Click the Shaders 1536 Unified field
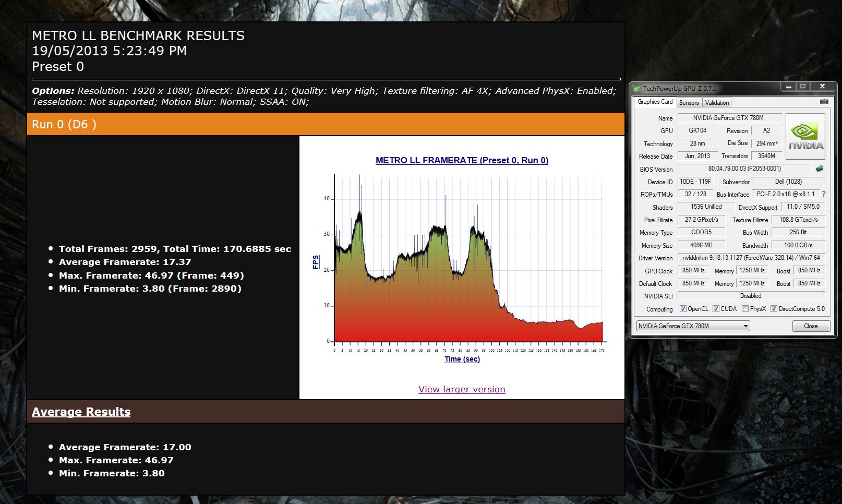Viewport: 842px width, 504px height. pyautogui.click(x=706, y=207)
